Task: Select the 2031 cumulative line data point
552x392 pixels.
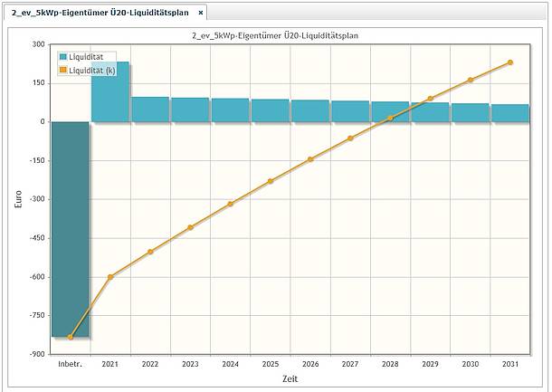Action: tap(510, 62)
